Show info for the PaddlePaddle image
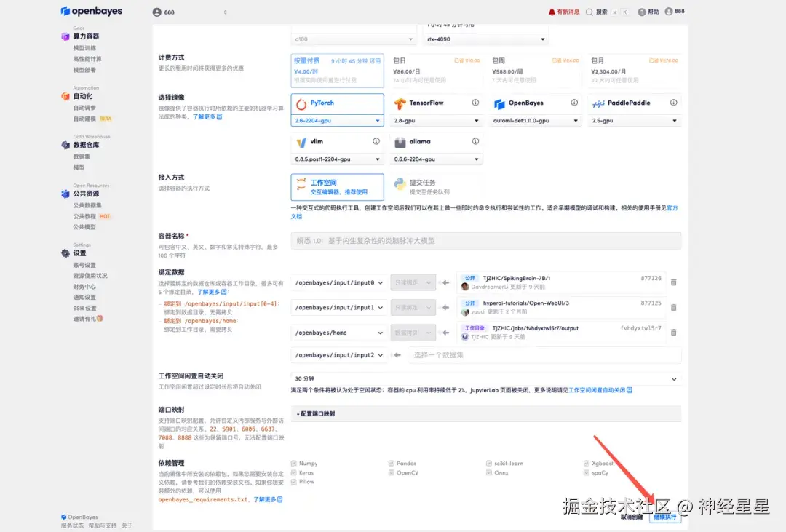Screen dimensions: 786x532 pyautogui.click(x=674, y=103)
